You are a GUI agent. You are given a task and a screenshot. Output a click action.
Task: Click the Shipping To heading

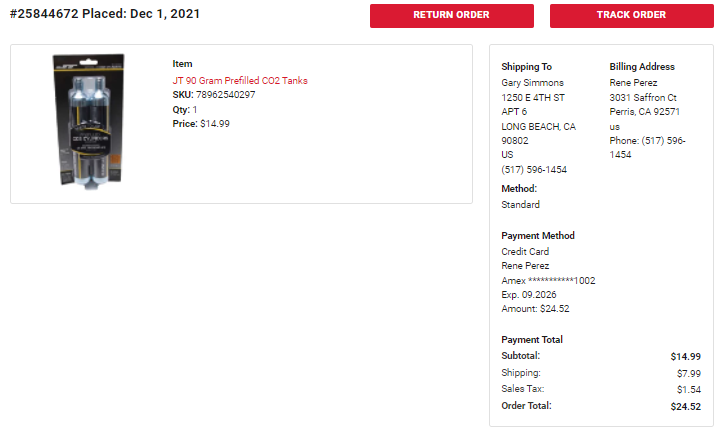526,67
